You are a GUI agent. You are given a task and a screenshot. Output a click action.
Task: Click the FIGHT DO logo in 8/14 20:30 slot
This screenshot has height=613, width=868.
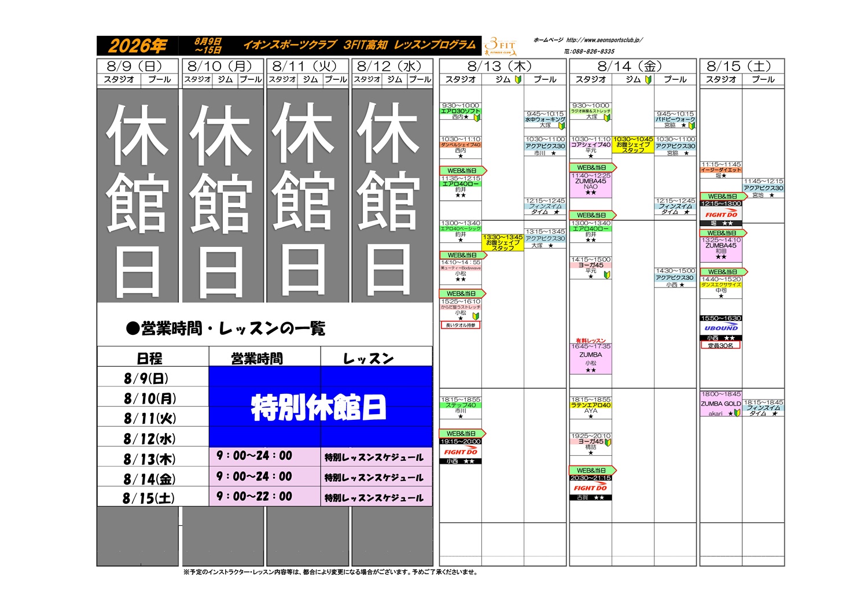click(591, 488)
